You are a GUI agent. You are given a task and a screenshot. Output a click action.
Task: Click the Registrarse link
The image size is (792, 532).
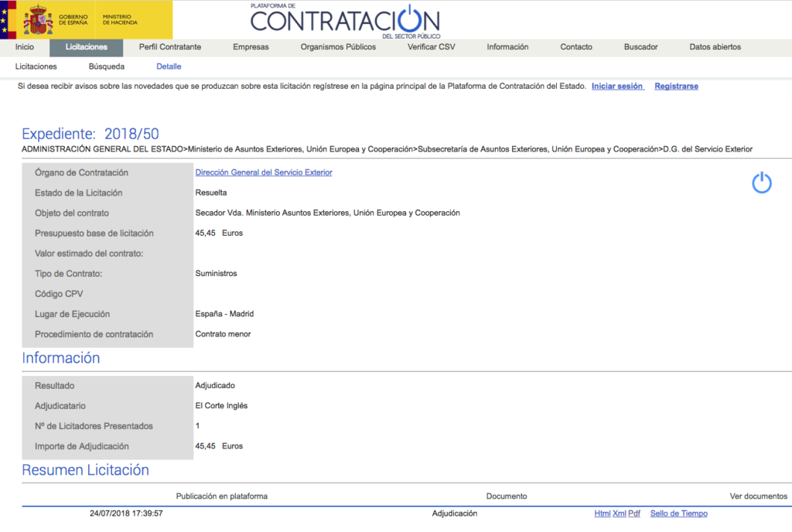point(676,87)
